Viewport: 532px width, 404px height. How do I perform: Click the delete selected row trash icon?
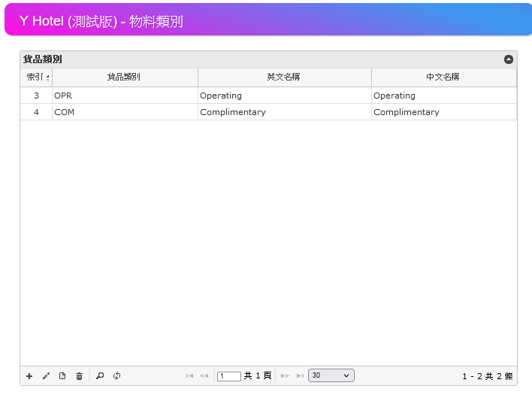point(79,376)
